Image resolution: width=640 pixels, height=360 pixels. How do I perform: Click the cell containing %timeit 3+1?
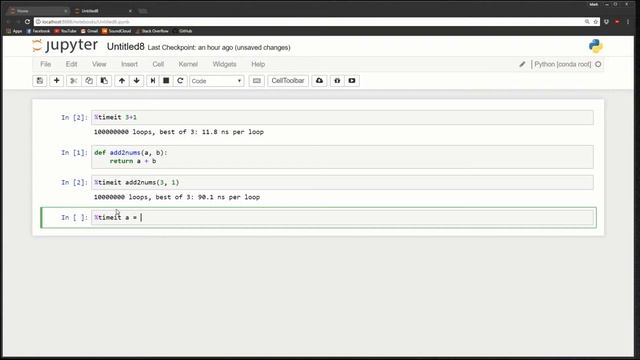(x=342, y=118)
